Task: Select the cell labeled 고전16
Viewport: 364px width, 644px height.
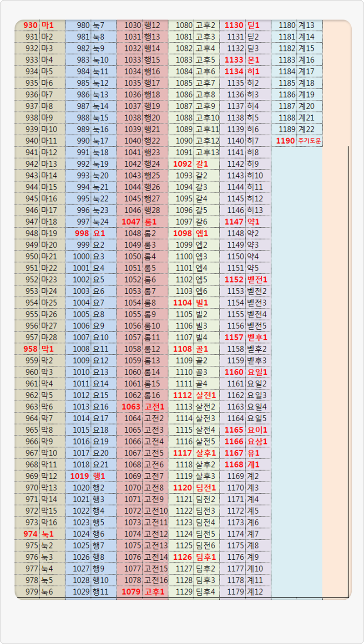Action: point(155,580)
